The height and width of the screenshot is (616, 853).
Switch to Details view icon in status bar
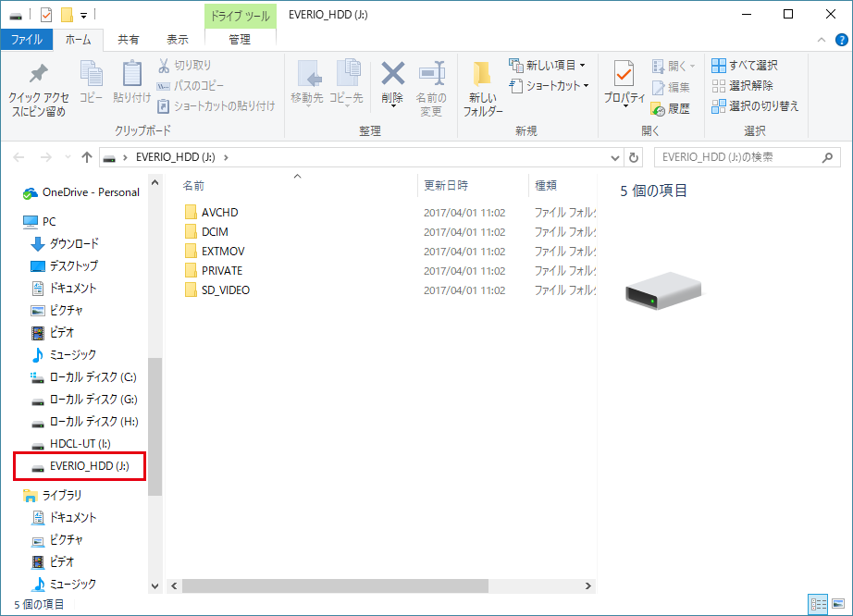[x=818, y=604]
